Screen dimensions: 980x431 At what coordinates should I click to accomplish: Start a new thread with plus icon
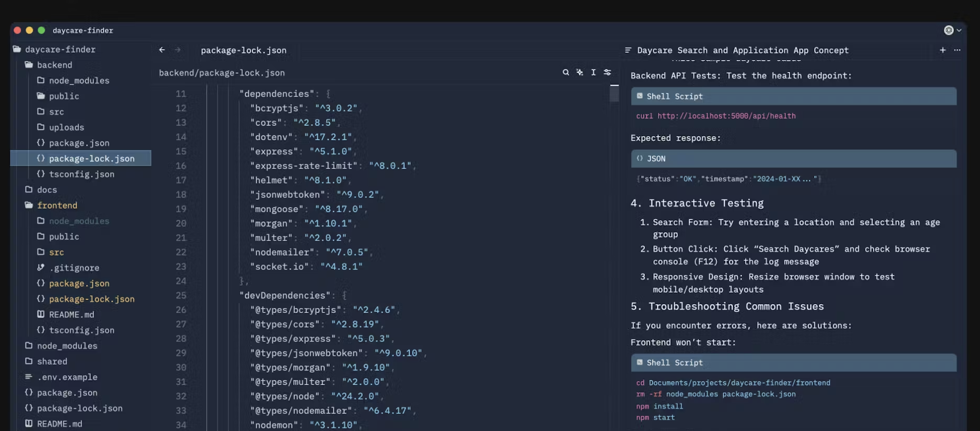coord(942,50)
